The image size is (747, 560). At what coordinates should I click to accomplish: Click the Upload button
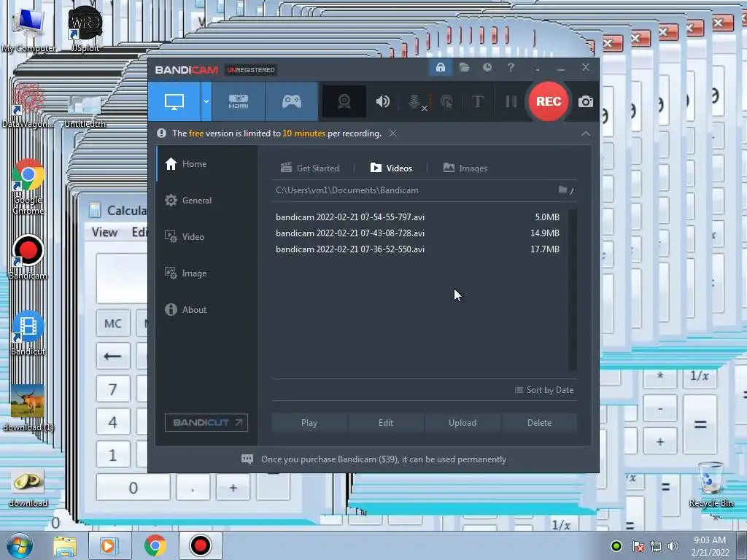(x=462, y=423)
